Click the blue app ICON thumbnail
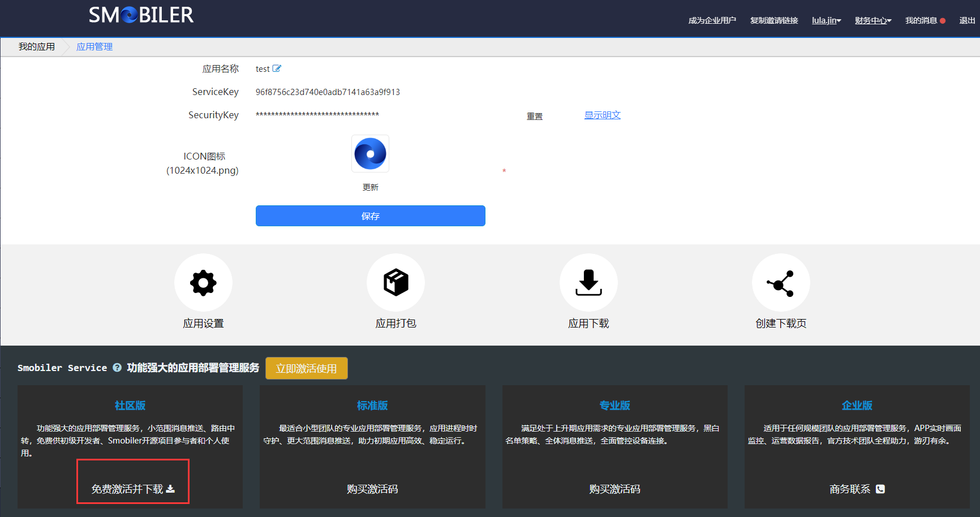980x517 pixels. (x=370, y=153)
